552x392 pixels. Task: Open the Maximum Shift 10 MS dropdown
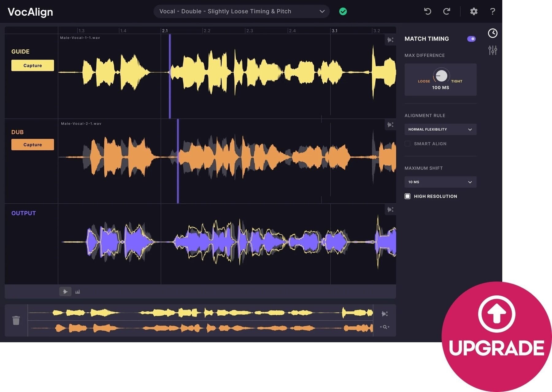440,182
